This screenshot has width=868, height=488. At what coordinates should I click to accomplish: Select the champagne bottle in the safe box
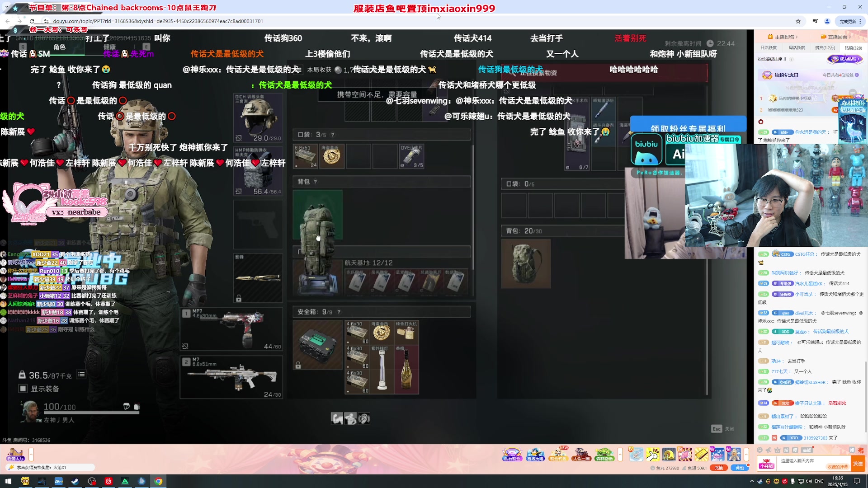[x=406, y=370]
